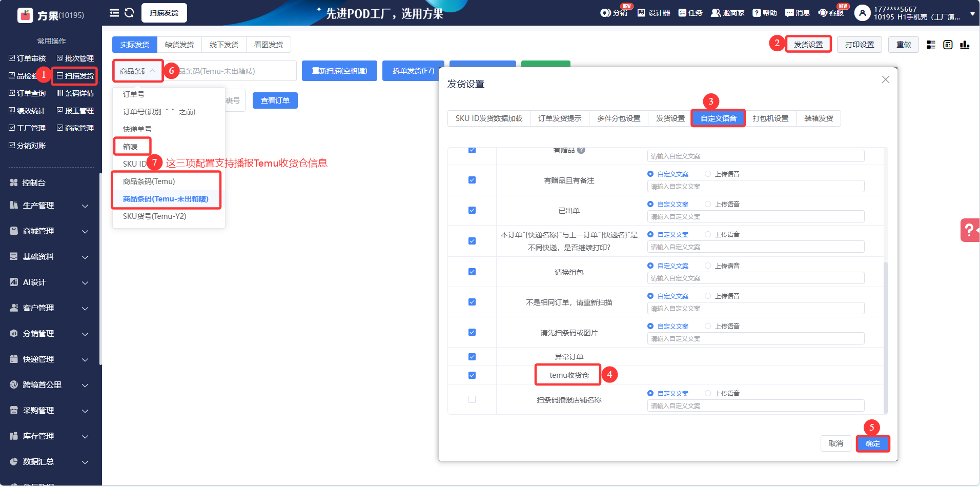Click the 邀商家 invite merchant icon
980x487 pixels.
pos(716,13)
